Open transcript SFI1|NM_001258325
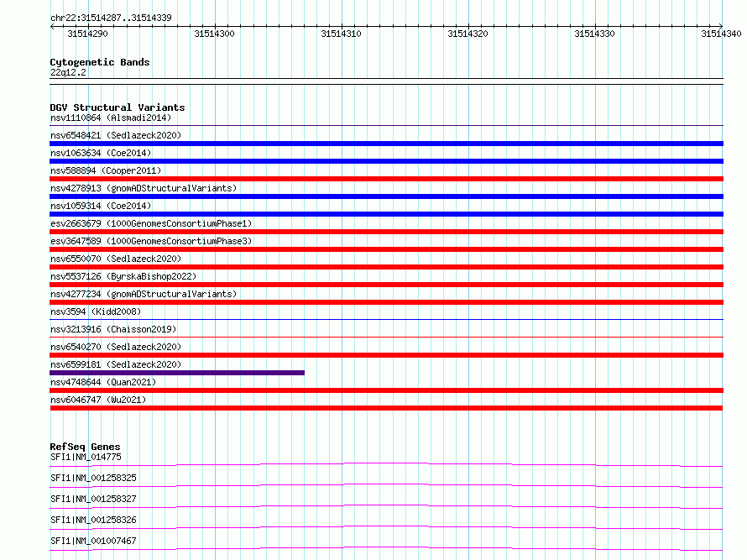 [93, 478]
